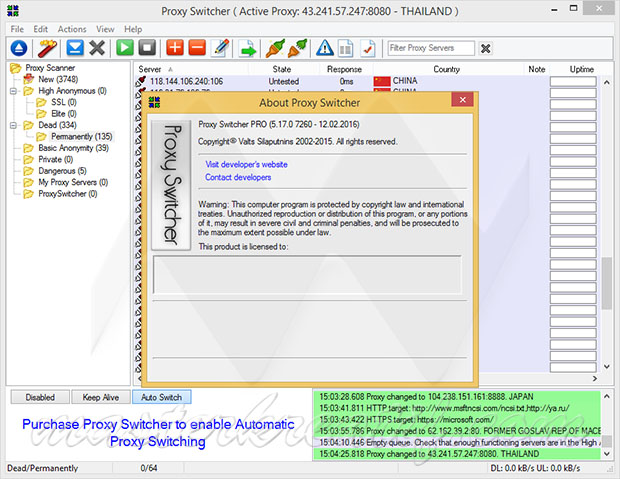Viewport: 620px width, 479px height.
Task: Open the View menu
Action: pyautogui.click(x=105, y=29)
